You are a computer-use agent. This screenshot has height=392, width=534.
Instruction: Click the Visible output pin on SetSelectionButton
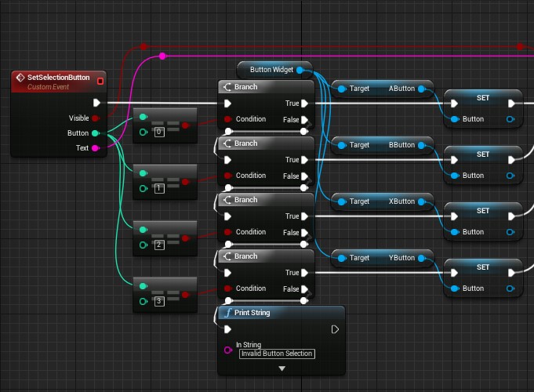tap(96, 118)
